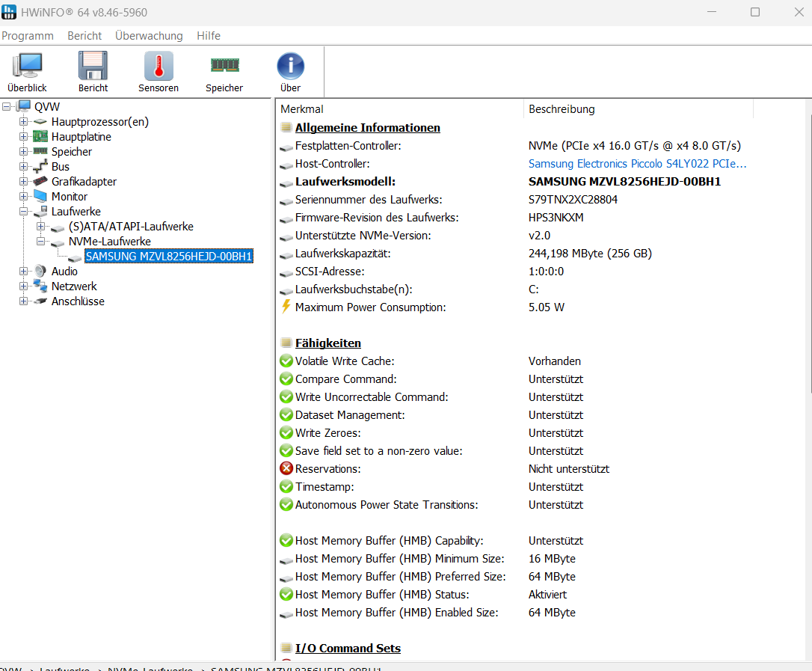Expand the Hauptplatine tree node
This screenshot has width=812, height=671.
click(23, 136)
